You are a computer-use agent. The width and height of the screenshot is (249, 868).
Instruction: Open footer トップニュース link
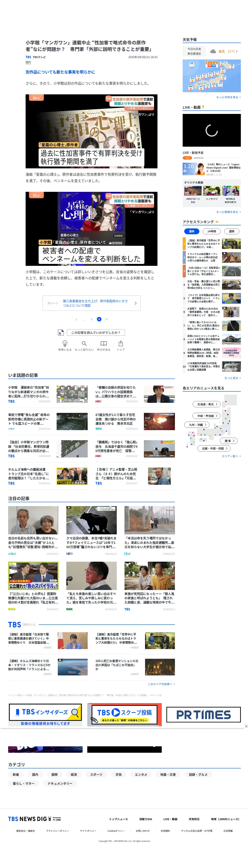[118, 819]
